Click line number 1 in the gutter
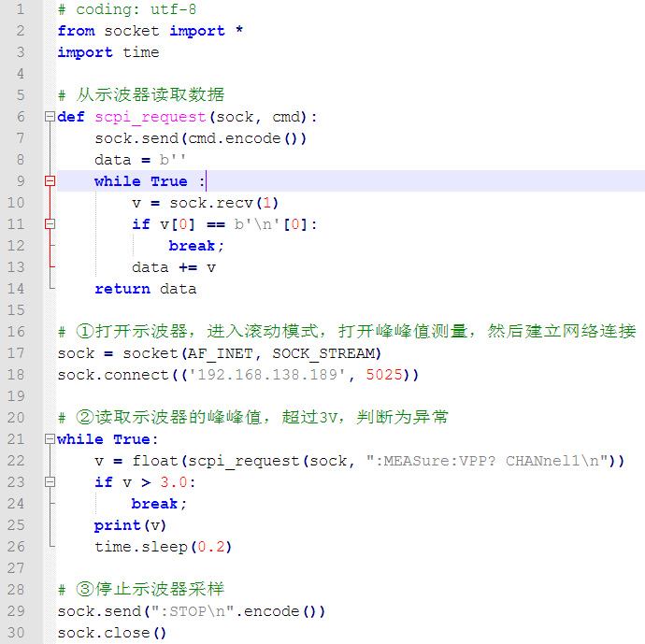Viewport: 645px width, 644px height. (x=21, y=9)
